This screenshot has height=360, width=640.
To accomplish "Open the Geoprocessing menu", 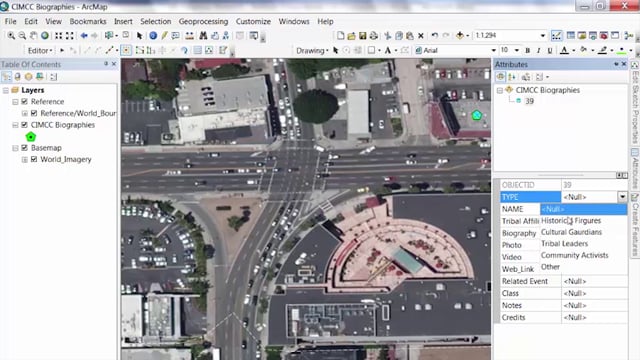I will tap(203, 21).
